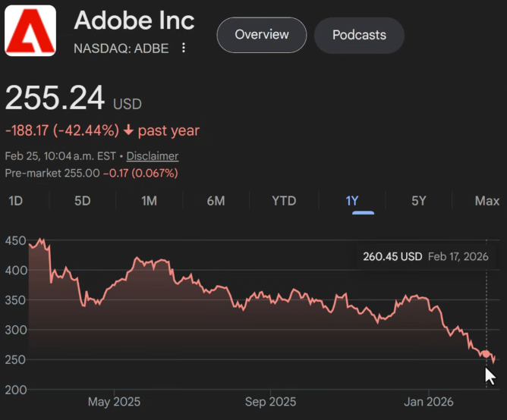507x420 pixels.
Task: Click the red down arrow beside past year
Action: point(128,130)
